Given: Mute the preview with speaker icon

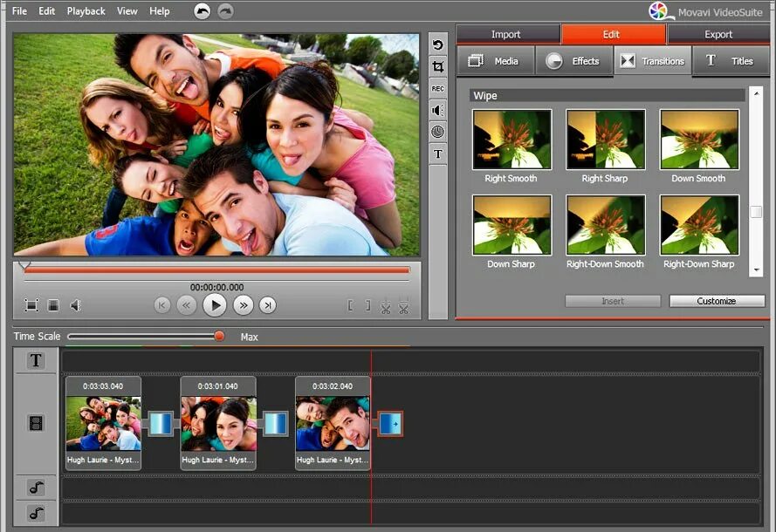Looking at the screenshot, I should coord(75,305).
